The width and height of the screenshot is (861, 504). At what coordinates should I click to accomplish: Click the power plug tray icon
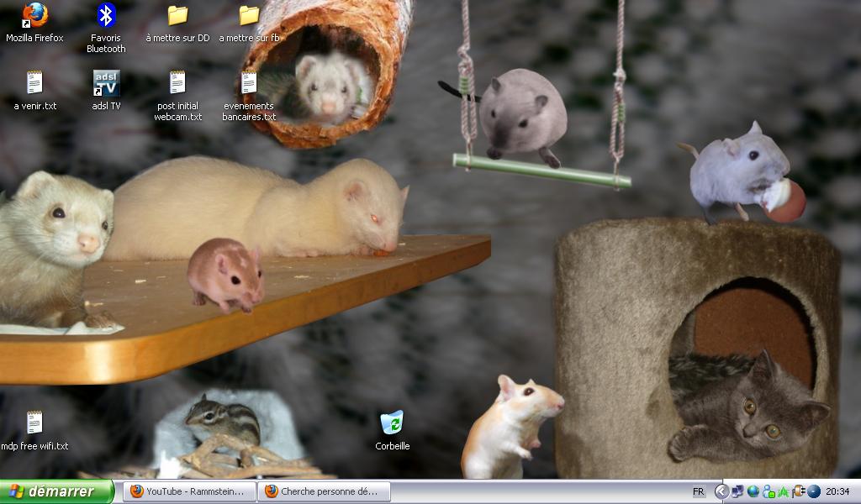click(x=799, y=491)
